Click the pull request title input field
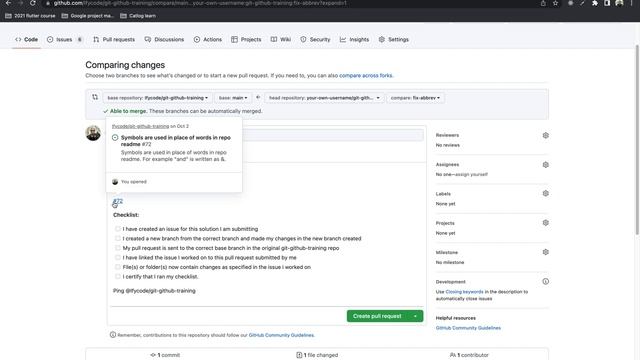Screen dimensions: 640x360 point(333,135)
